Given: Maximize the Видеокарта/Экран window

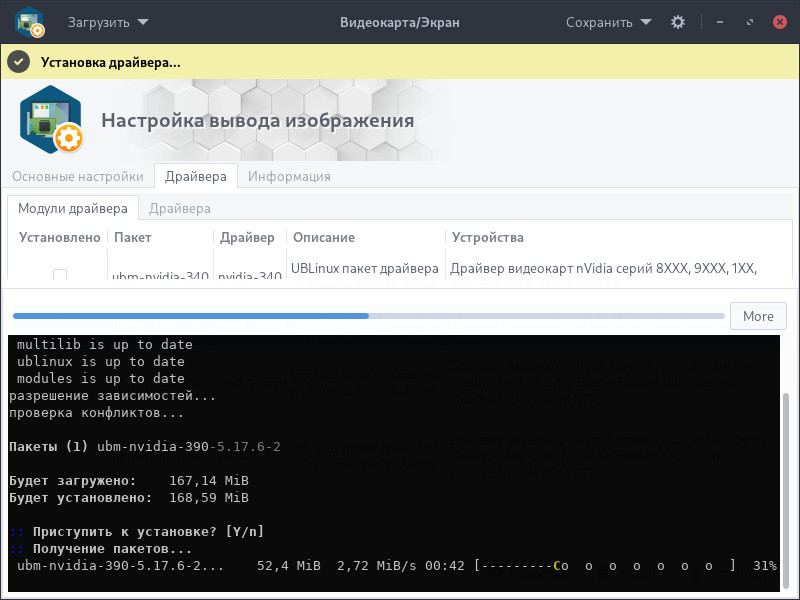Looking at the screenshot, I should coord(749,22).
